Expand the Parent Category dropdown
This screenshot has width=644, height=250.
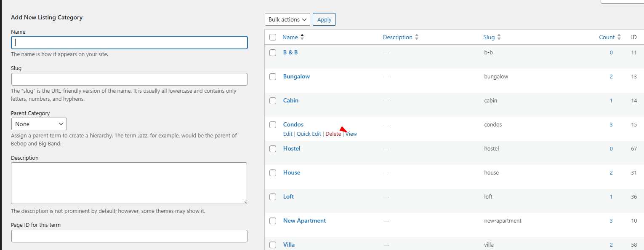coord(39,124)
